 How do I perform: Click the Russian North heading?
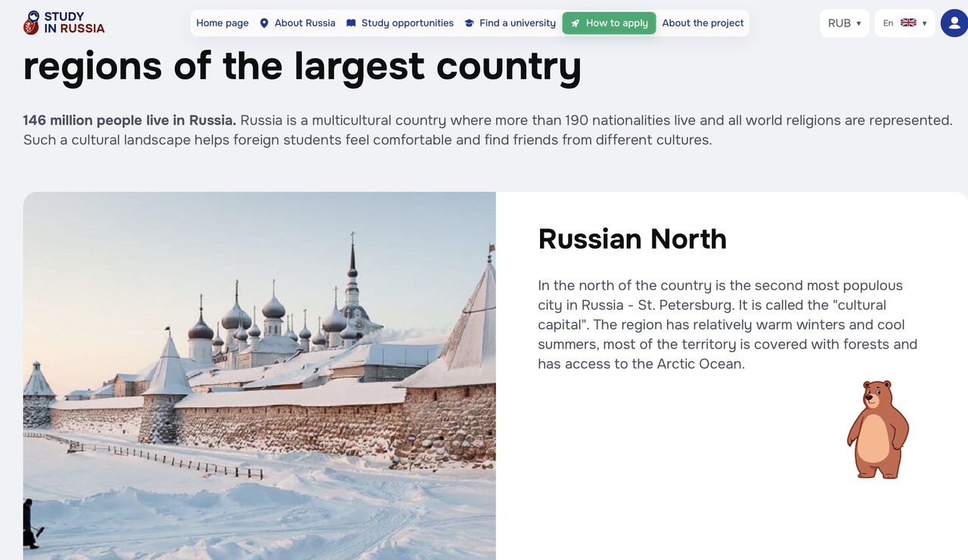632,239
